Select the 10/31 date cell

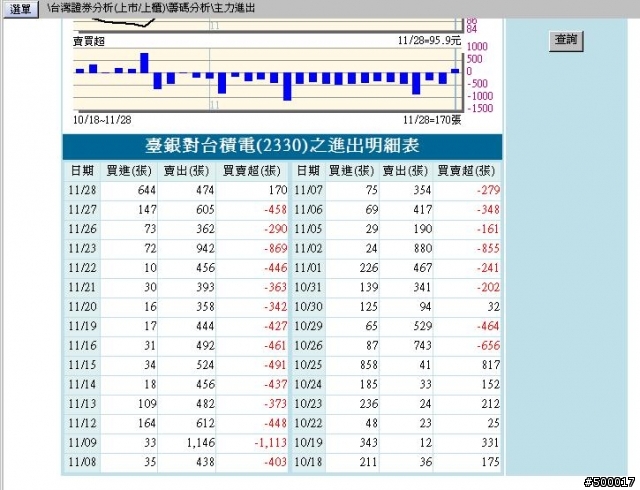click(x=308, y=287)
